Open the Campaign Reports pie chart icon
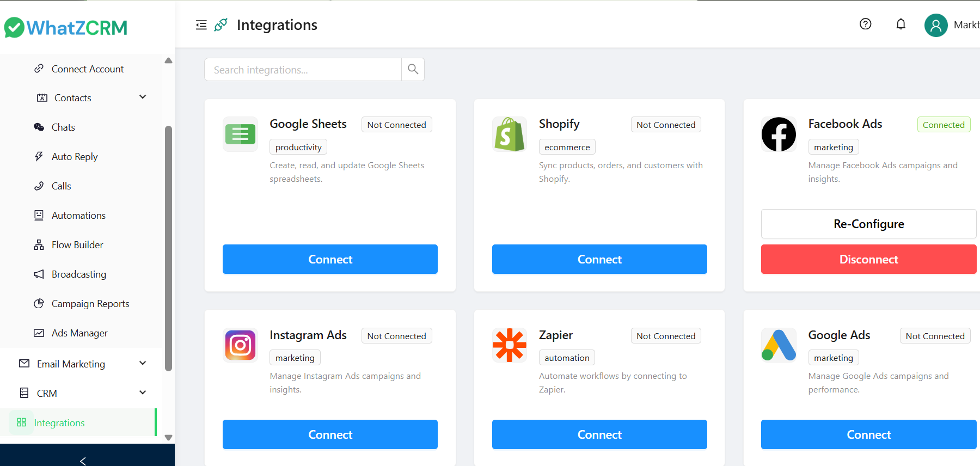980x466 pixels. tap(39, 303)
